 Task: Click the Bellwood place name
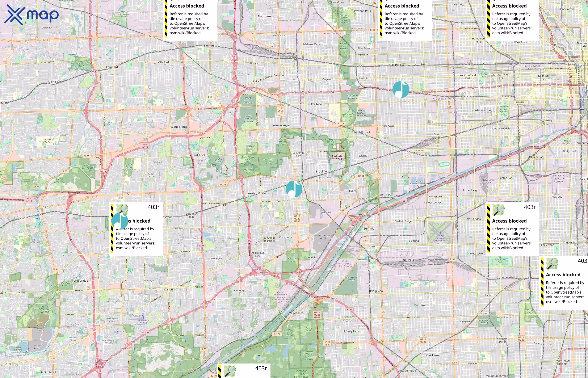[x=280, y=75]
